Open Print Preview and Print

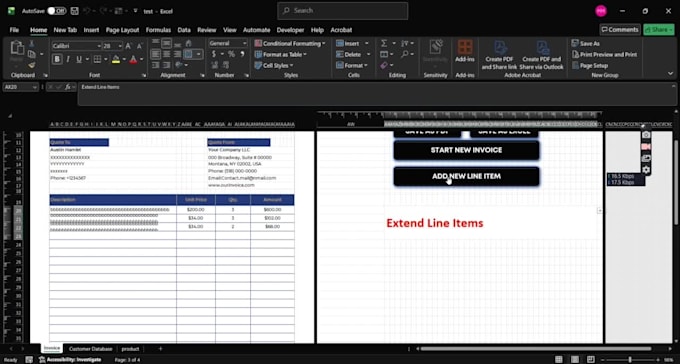(604, 55)
